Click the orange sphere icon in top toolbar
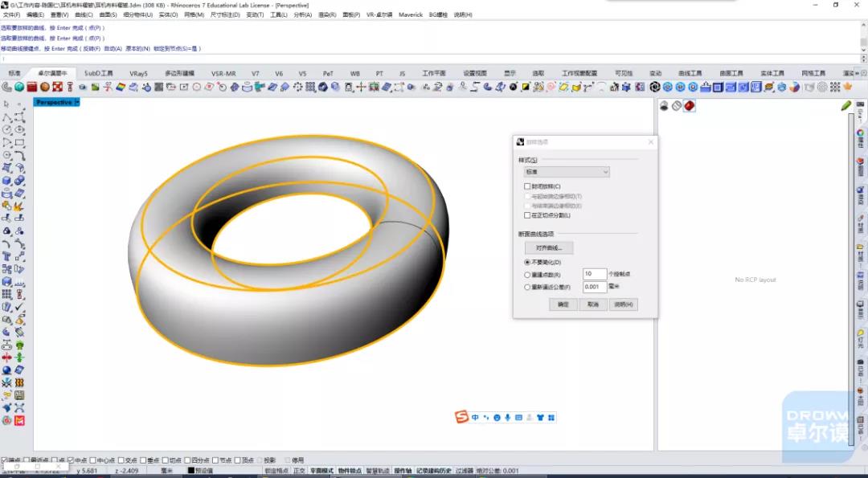Image resolution: width=868 pixels, height=478 pixels. coord(45,87)
